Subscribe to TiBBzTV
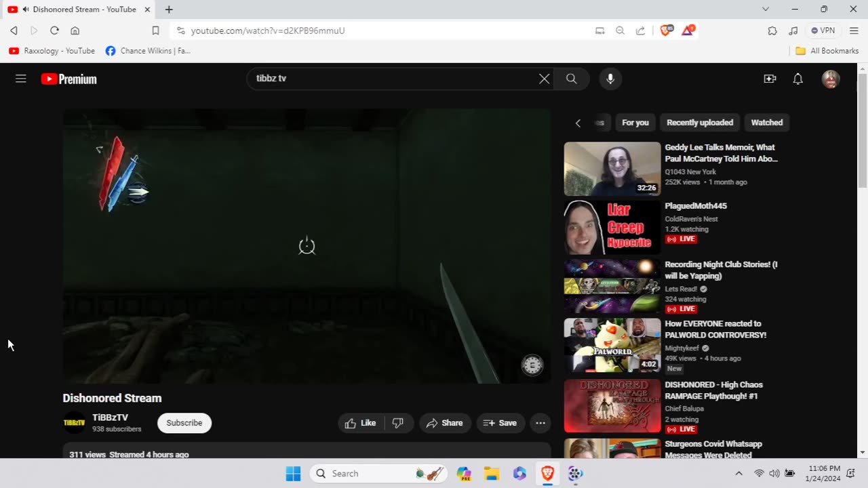The width and height of the screenshot is (868, 488). coord(184,423)
